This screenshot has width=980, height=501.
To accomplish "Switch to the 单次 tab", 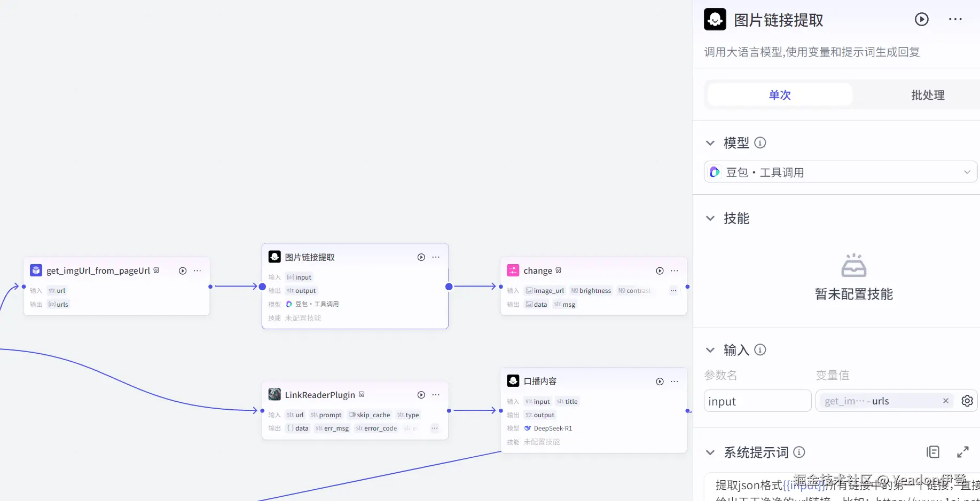I will 780,95.
